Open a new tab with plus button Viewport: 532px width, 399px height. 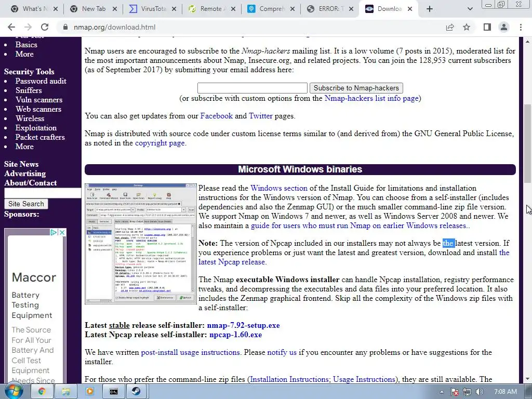pyautogui.click(x=430, y=9)
